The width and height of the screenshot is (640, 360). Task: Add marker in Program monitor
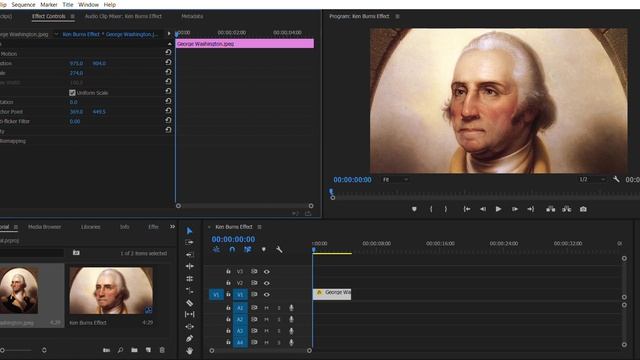pyautogui.click(x=414, y=209)
